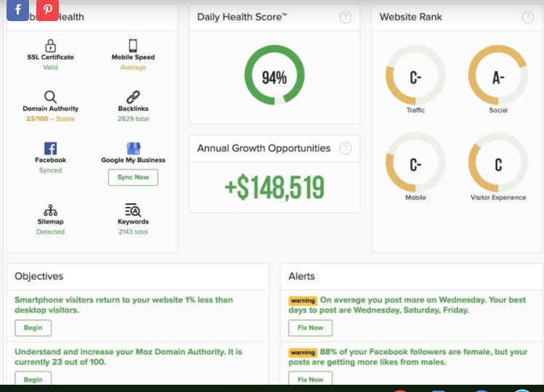Image resolution: width=544 pixels, height=392 pixels.
Task: Click the Facebook share icon
Action: [17, 10]
